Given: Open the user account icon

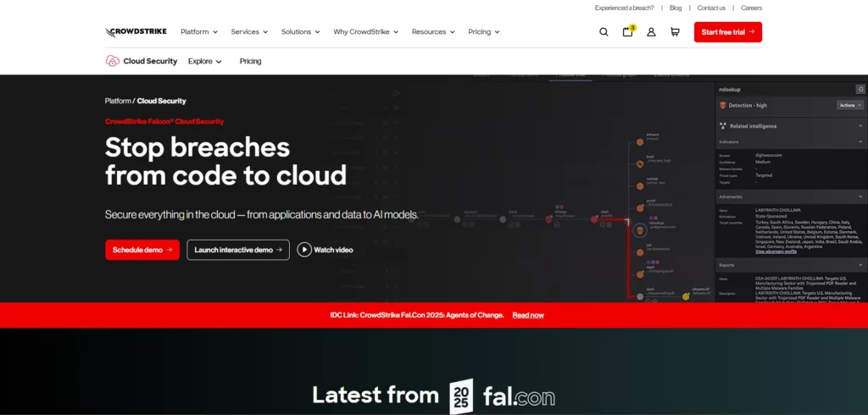Looking at the screenshot, I should (x=651, y=32).
